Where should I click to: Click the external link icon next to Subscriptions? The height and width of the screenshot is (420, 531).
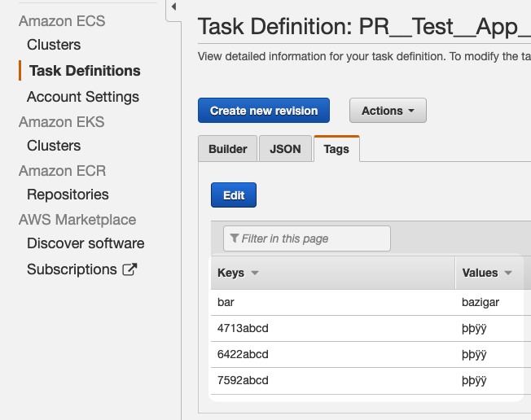pos(129,269)
